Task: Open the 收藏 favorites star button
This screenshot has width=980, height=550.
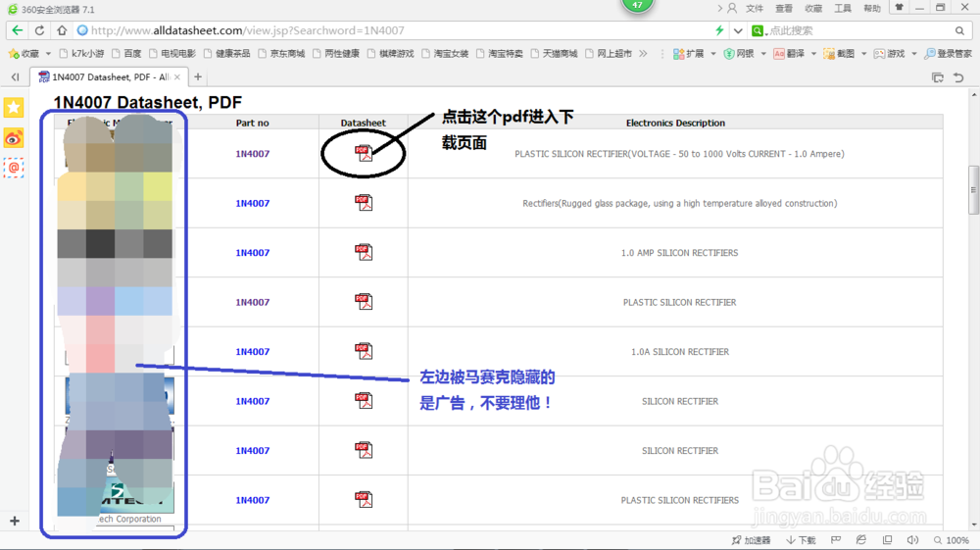Action: (24, 54)
